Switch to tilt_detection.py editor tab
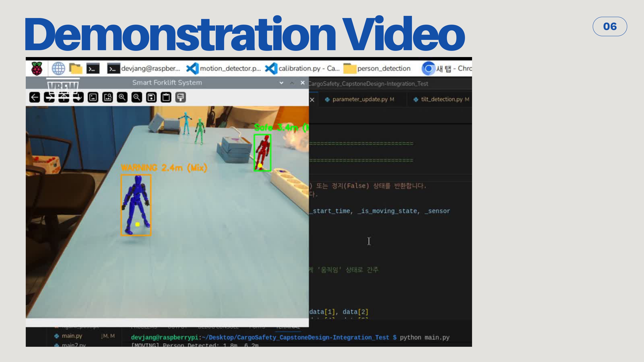Screen dimensions: 644x362 (x=442, y=100)
